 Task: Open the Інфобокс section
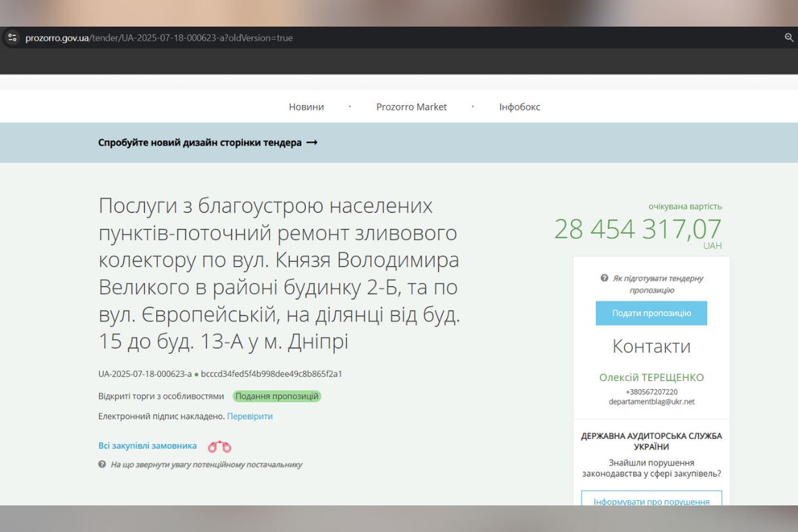pos(520,106)
